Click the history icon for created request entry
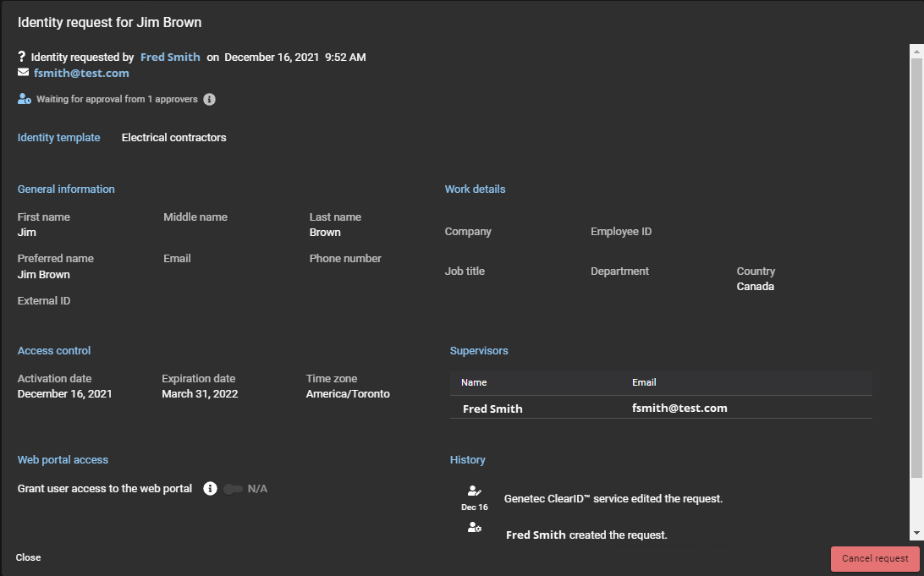 pos(475,528)
